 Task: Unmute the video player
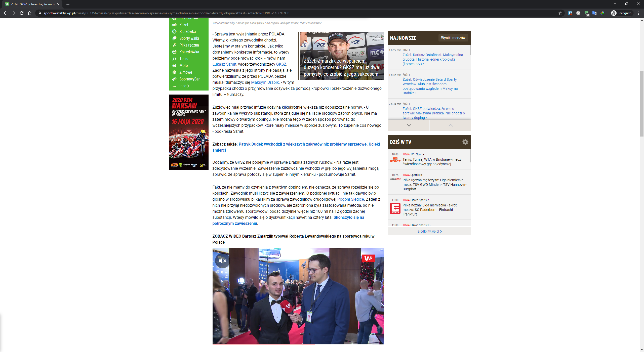tap(222, 261)
